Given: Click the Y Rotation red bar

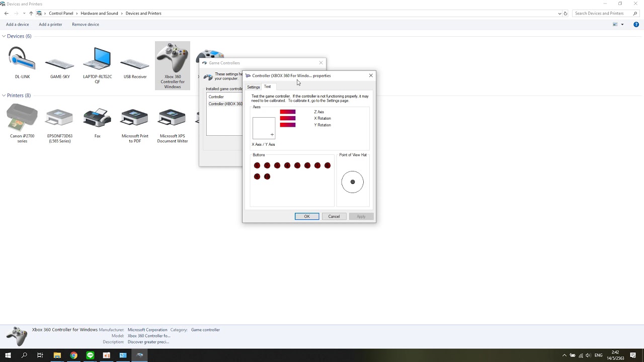Looking at the screenshot, I should pos(288,125).
